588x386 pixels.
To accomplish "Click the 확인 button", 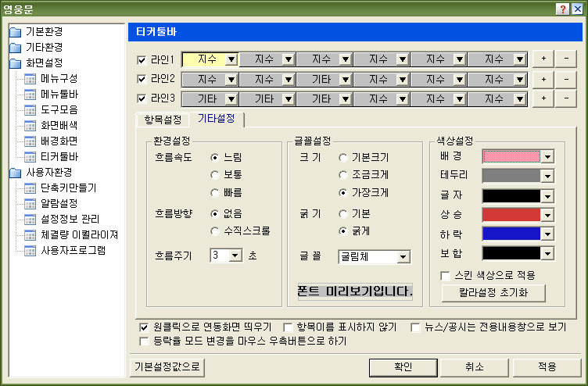I will tap(402, 366).
